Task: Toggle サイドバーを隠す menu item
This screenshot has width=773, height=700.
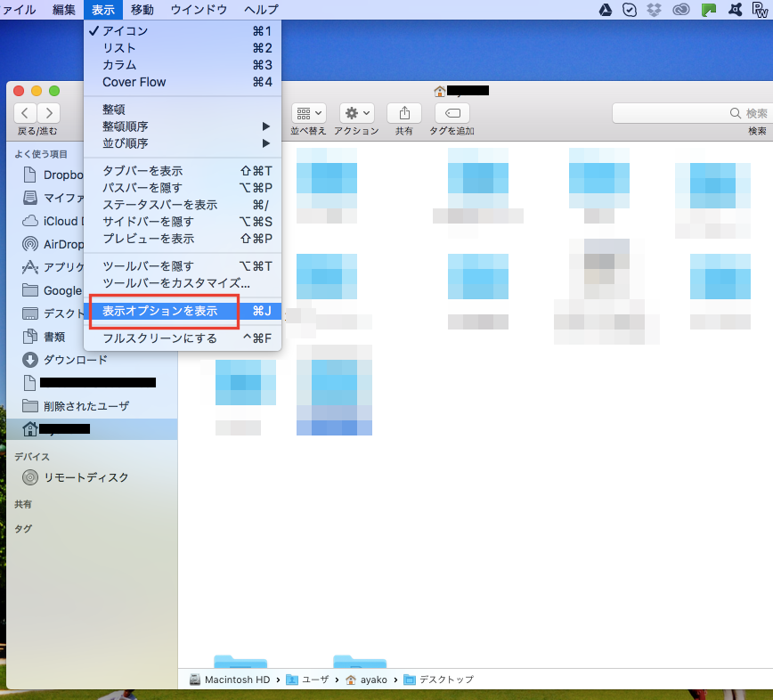Action: [x=148, y=221]
